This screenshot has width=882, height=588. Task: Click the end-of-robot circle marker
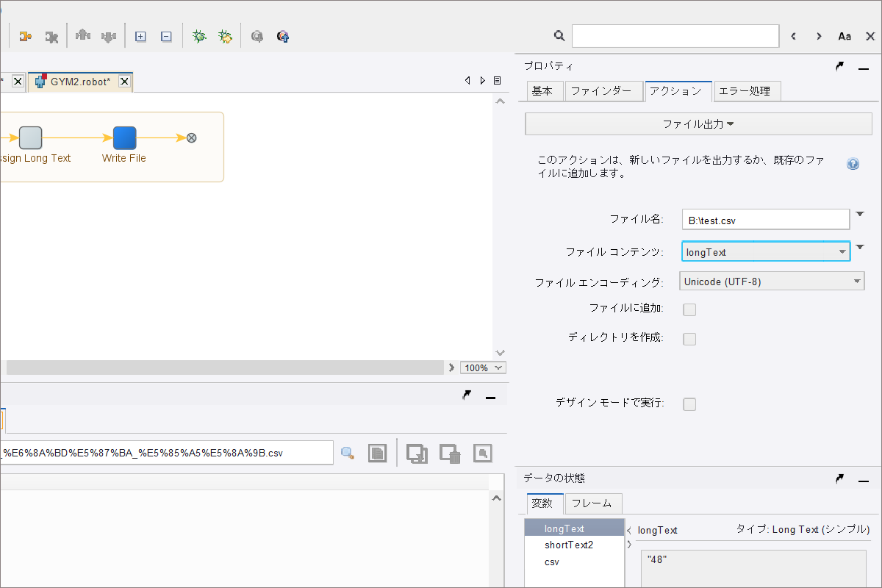click(191, 137)
